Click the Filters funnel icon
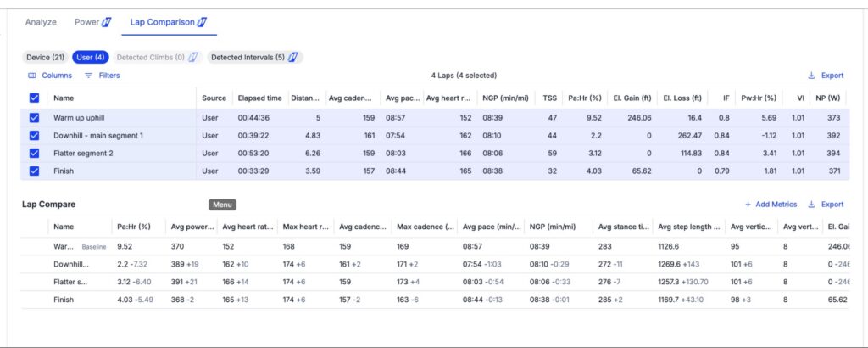Screen dimensions: 868x348 coord(88,76)
